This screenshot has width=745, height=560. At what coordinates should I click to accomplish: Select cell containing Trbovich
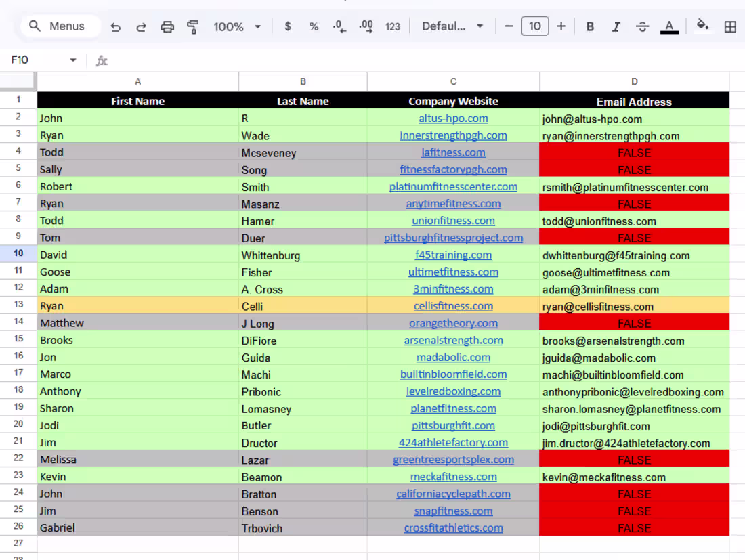click(303, 528)
